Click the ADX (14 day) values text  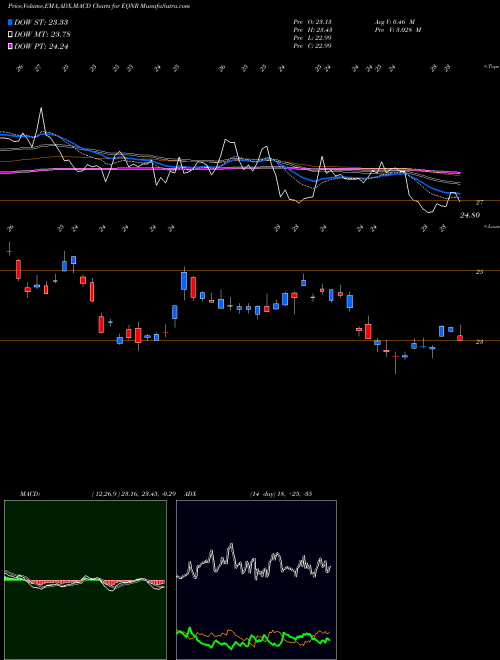(281, 494)
